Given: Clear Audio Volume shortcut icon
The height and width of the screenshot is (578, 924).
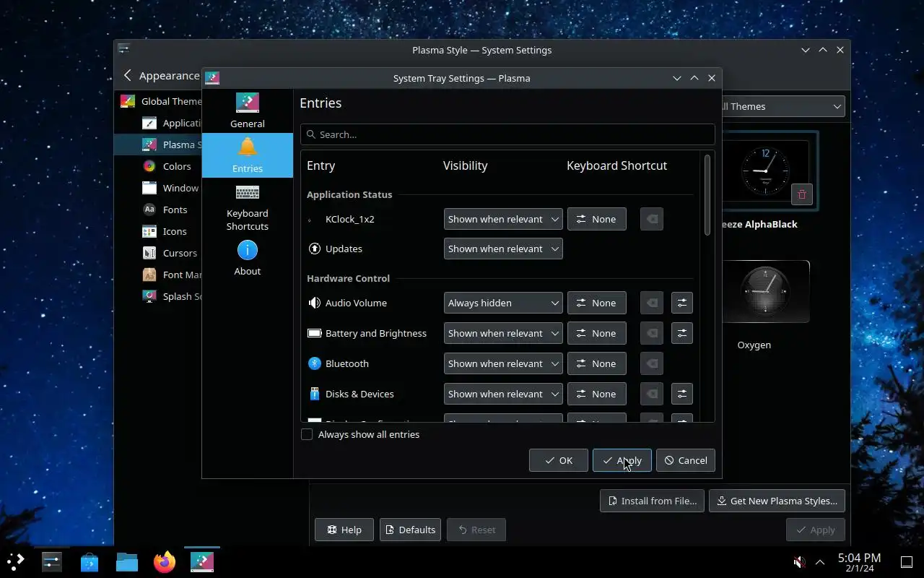Looking at the screenshot, I should tap(652, 303).
